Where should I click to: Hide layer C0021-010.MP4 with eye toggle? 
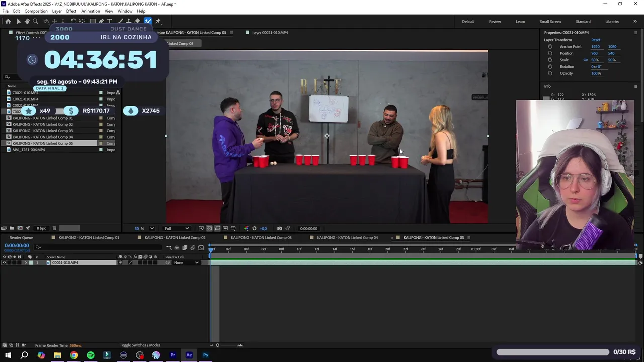pyautogui.click(x=4, y=263)
